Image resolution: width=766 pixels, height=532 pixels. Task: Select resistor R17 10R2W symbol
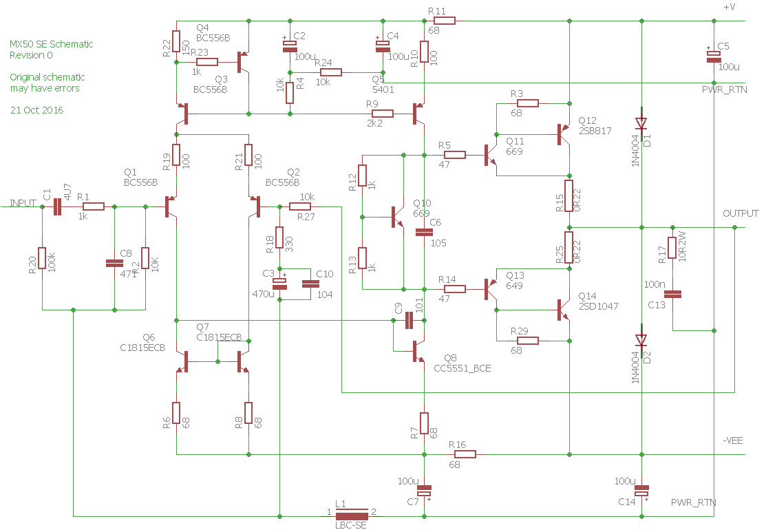click(x=672, y=248)
